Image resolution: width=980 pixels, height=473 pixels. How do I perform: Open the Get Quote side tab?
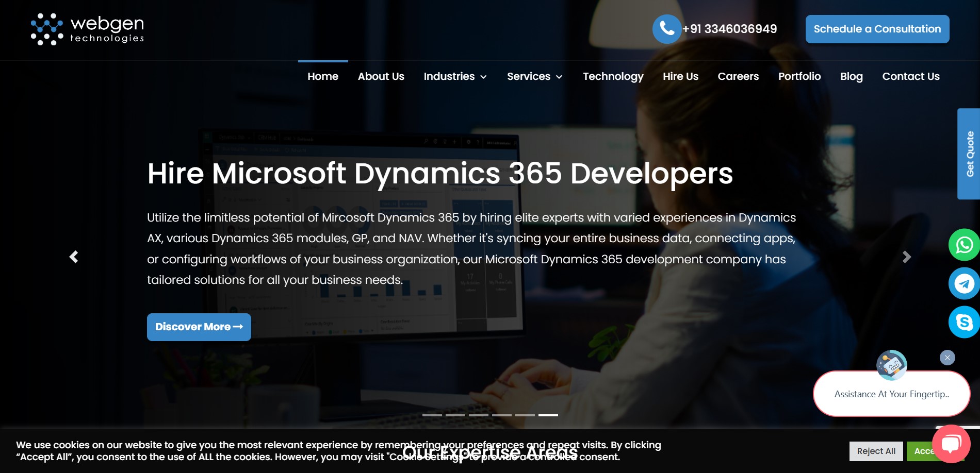click(969, 154)
